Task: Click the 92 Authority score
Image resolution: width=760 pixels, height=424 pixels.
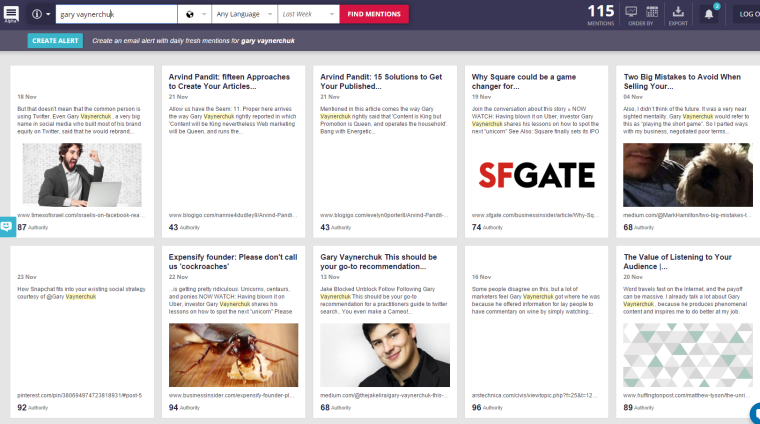Action: pyautogui.click(x=32, y=408)
